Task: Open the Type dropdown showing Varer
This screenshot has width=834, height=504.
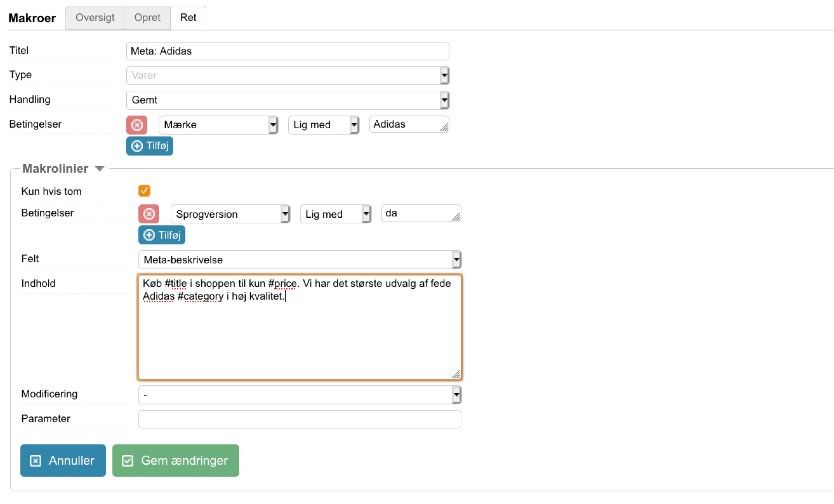Action: tap(288, 75)
